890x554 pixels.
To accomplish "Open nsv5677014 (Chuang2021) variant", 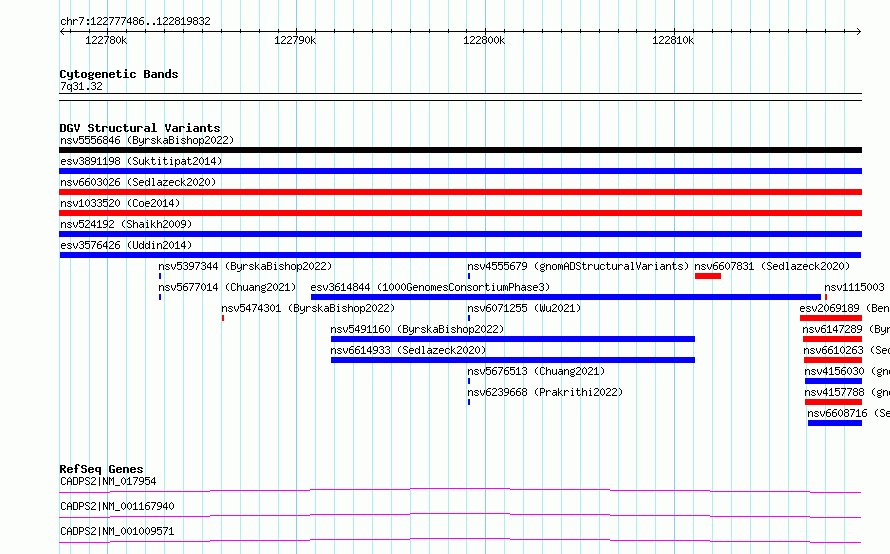I will [x=228, y=287].
